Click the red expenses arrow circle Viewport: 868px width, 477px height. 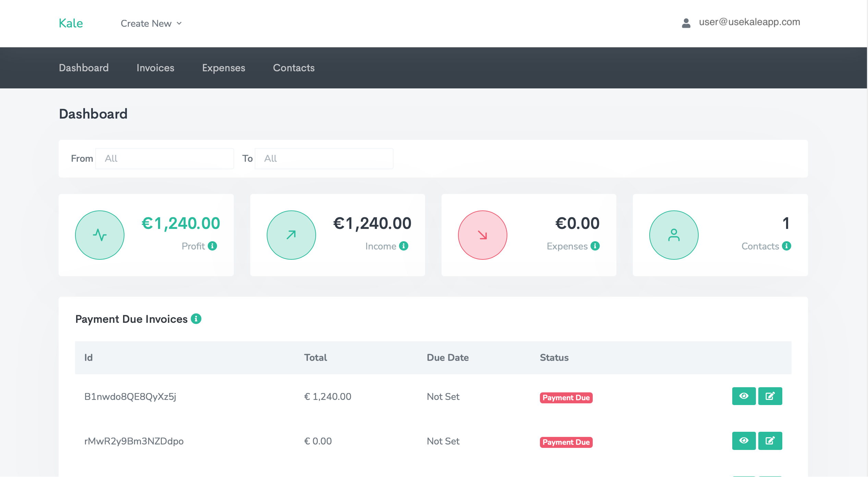tap(482, 235)
